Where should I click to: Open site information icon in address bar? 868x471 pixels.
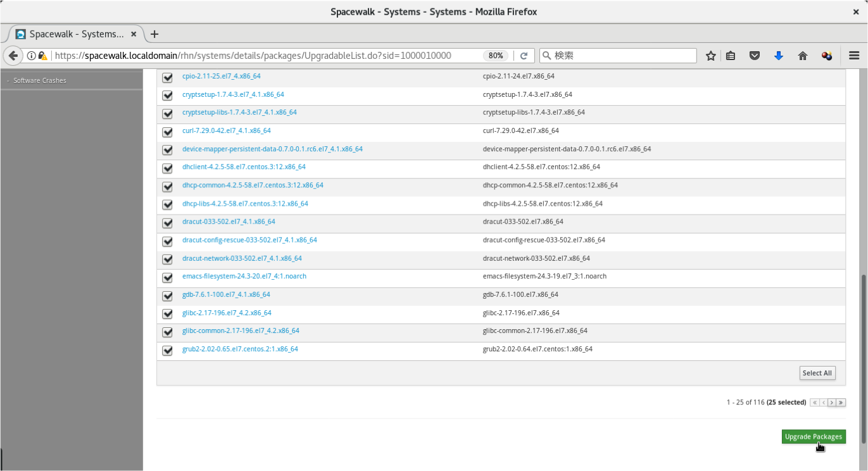(x=31, y=56)
